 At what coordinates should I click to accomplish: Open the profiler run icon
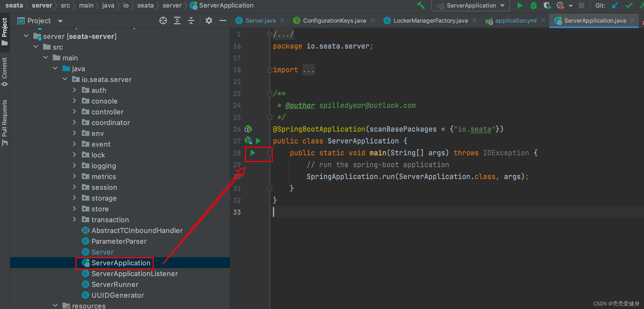tap(561, 5)
